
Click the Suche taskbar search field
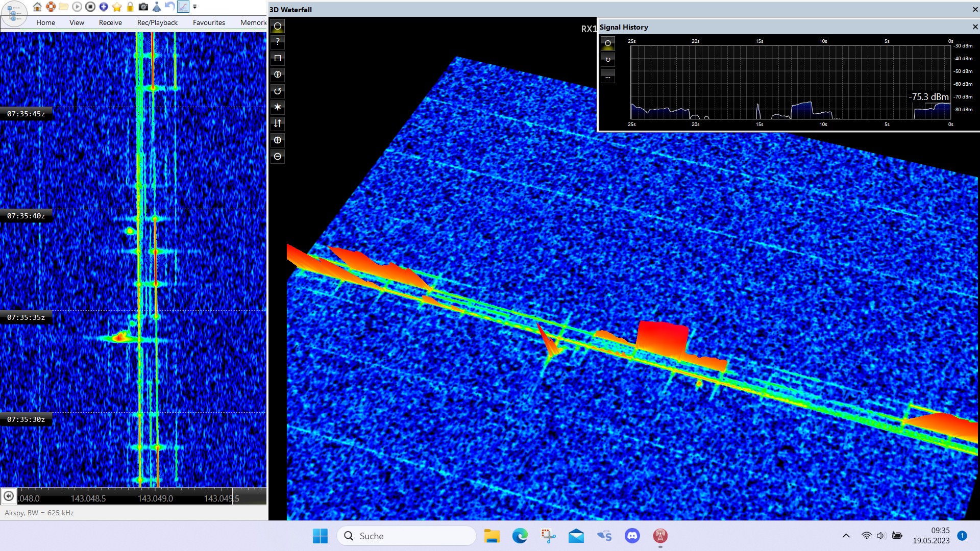pyautogui.click(x=406, y=536)
